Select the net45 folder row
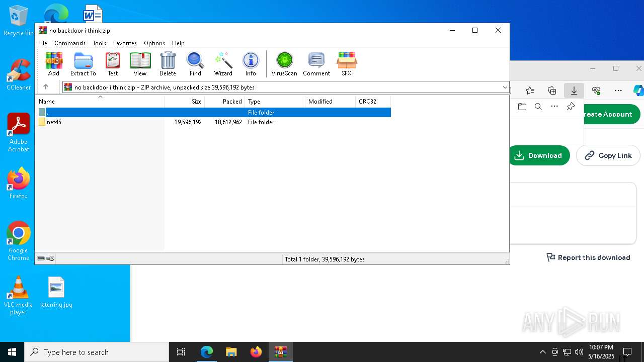The width and height of the screenshot is (644, 362). [214, 122]
